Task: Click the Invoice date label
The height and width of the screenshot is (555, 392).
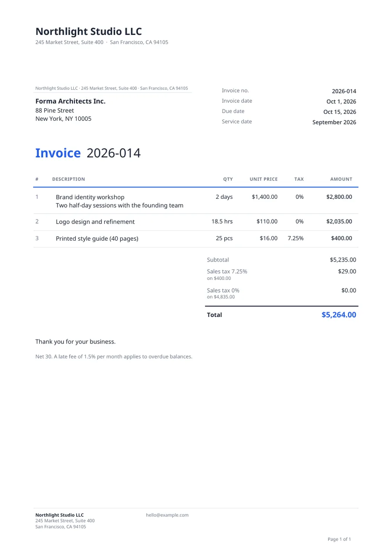Action: 237,101
